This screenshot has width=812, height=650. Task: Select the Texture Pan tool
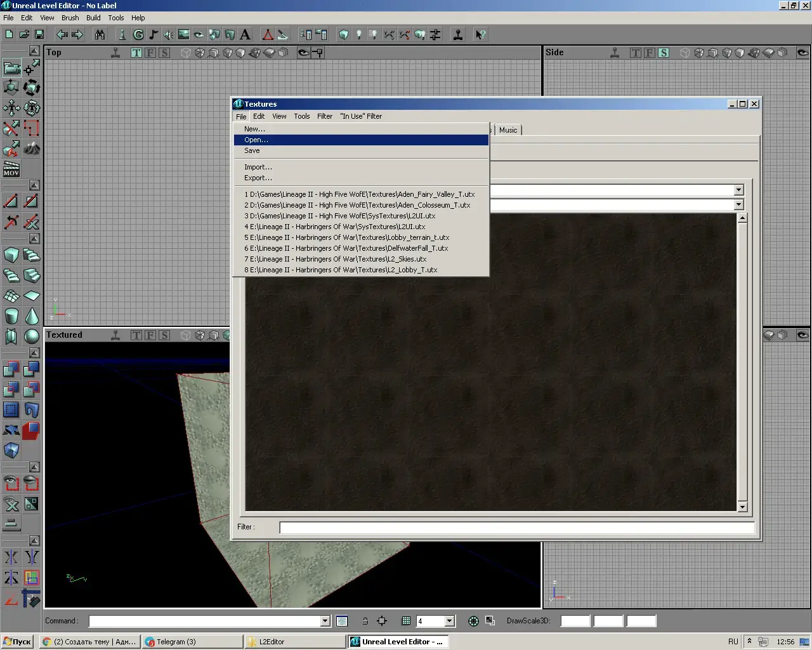(x=11, y=108)
